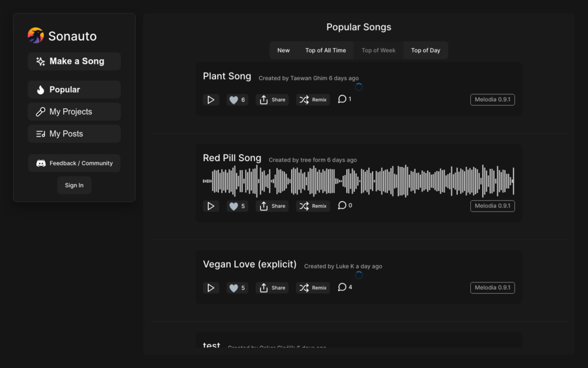The height and width of the screenshot is (368, 588).
Task: Seek within the Red Pill Song waveform
Action: point(358,181)
